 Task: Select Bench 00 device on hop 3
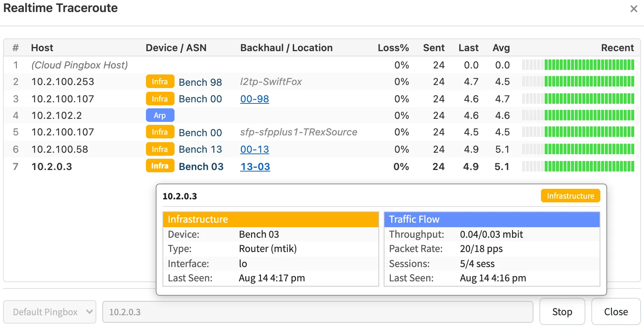(200, 99)
